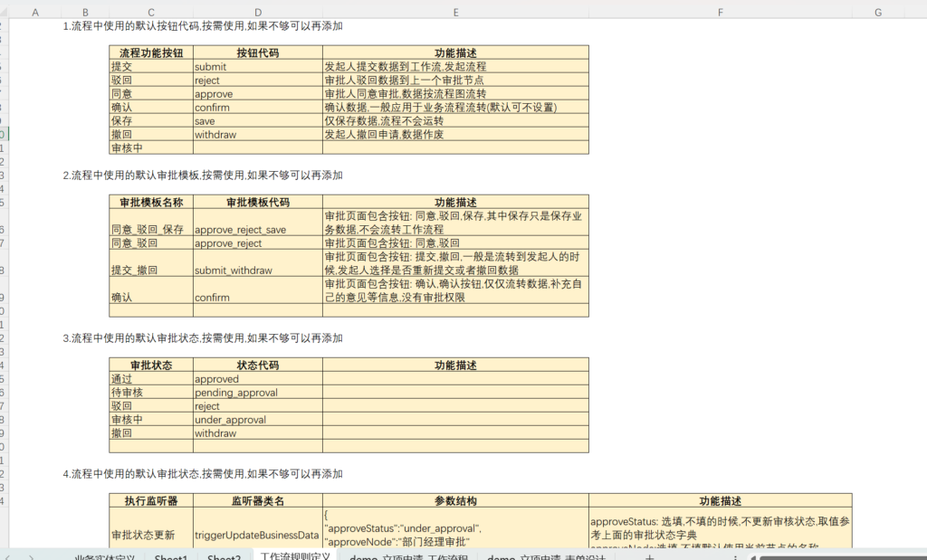This screenshot has height=560, width=927.
Task: Select the '监听器类名' header cell
Action: (x=258, y=501)
